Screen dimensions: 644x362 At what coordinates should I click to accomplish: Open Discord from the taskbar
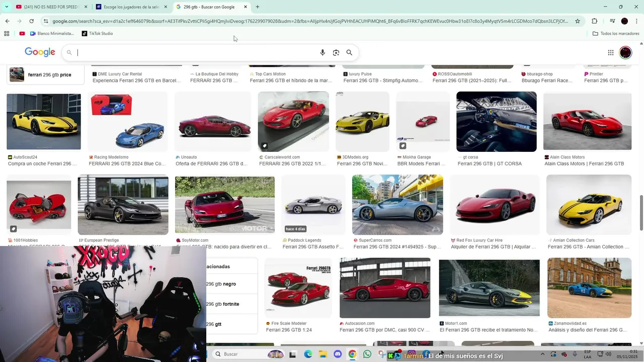click(338, 354)
